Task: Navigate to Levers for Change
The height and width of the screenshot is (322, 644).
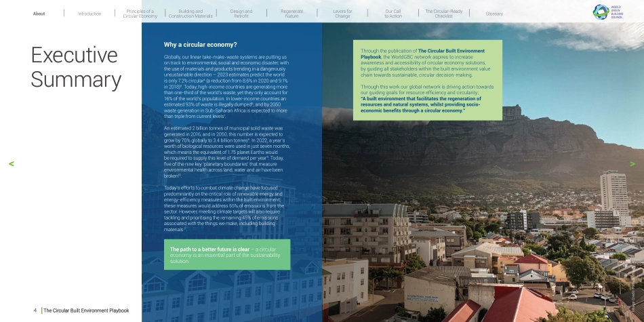Action: [x=342, y=14]
